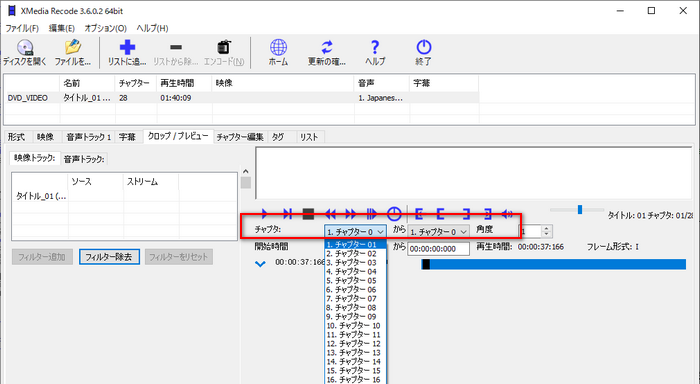Click the リストから除去 minus icon
This screenshot has height=384, width=700.
point(175,53)
